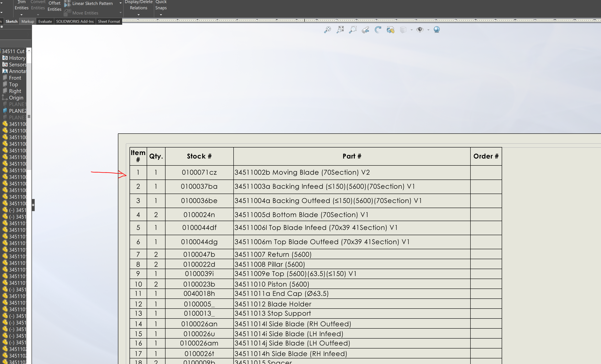601x364 pixels.
Task: Click the Linear Sketch Pattern icon
Action: pos(67,4)
